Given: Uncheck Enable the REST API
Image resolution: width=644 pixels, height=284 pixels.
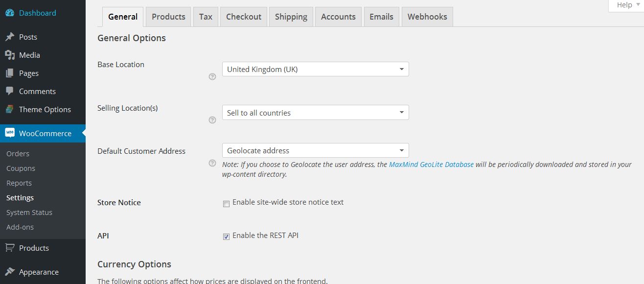Looking at the screenshot, I should pyautogui.click(x=226, y=237).
